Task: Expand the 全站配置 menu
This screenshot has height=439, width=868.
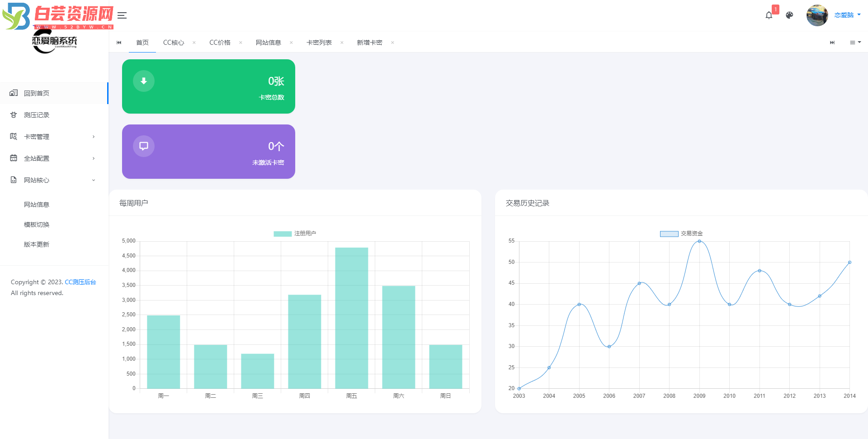Action: [x=54, y=158]
